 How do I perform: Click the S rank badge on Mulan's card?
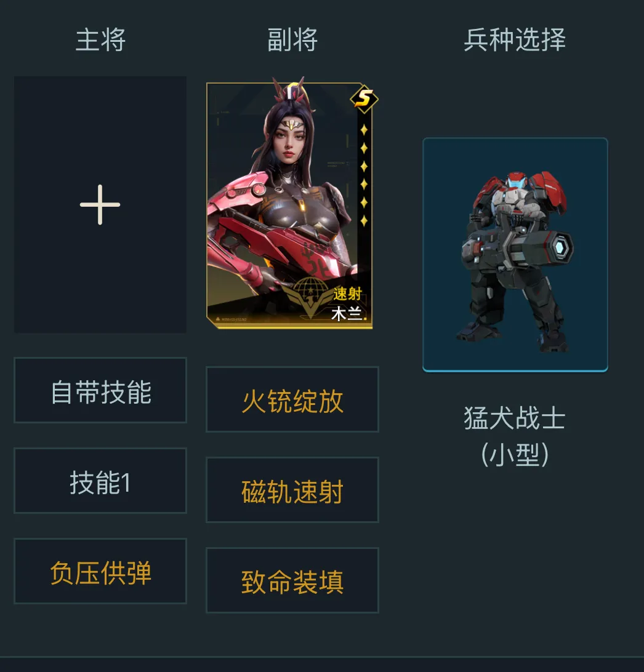point(364,99)
